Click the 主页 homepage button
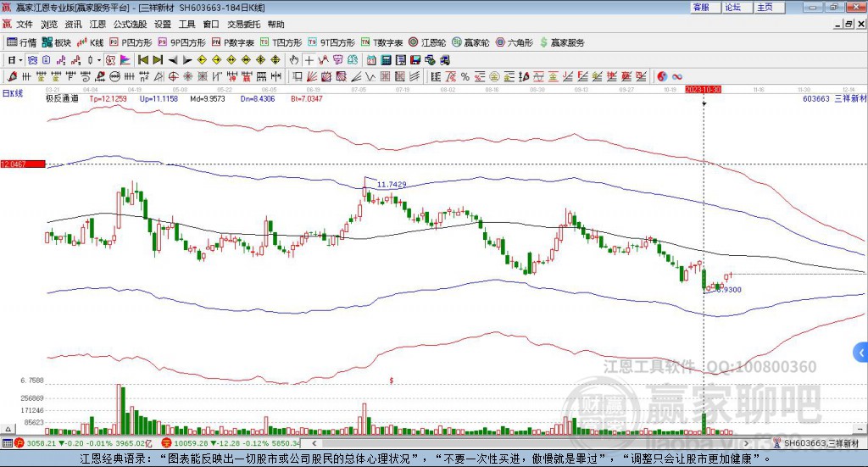 769,7
